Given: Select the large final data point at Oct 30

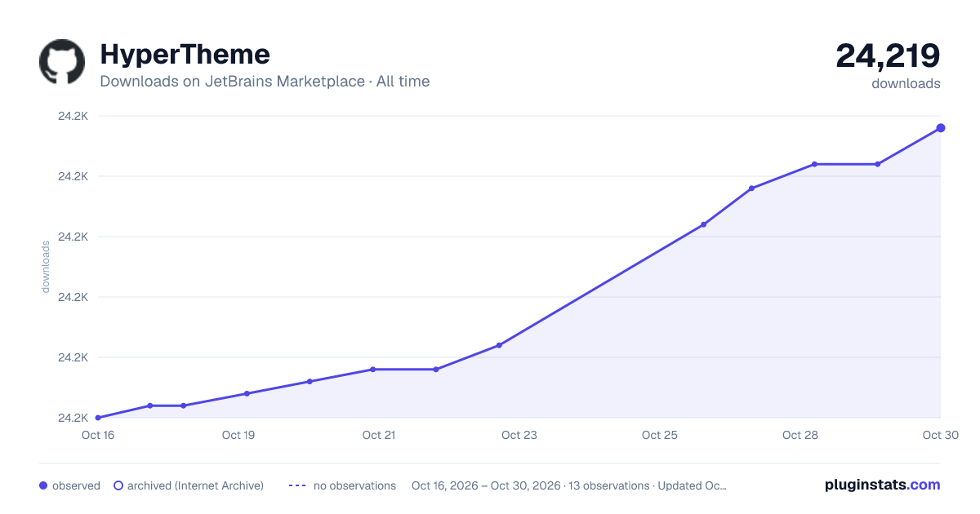Looking at the screenshot, I should pyautogui.click(x=941, y=128).
